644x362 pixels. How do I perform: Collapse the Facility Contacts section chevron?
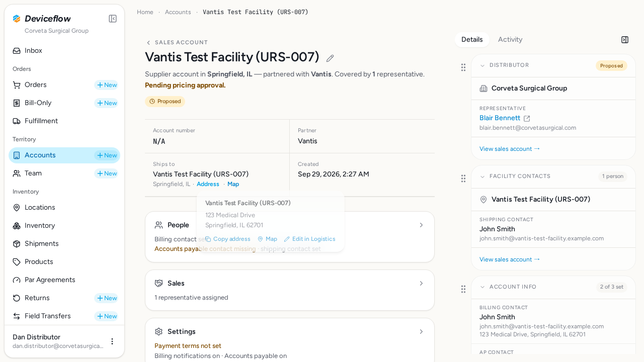[482, 176]
